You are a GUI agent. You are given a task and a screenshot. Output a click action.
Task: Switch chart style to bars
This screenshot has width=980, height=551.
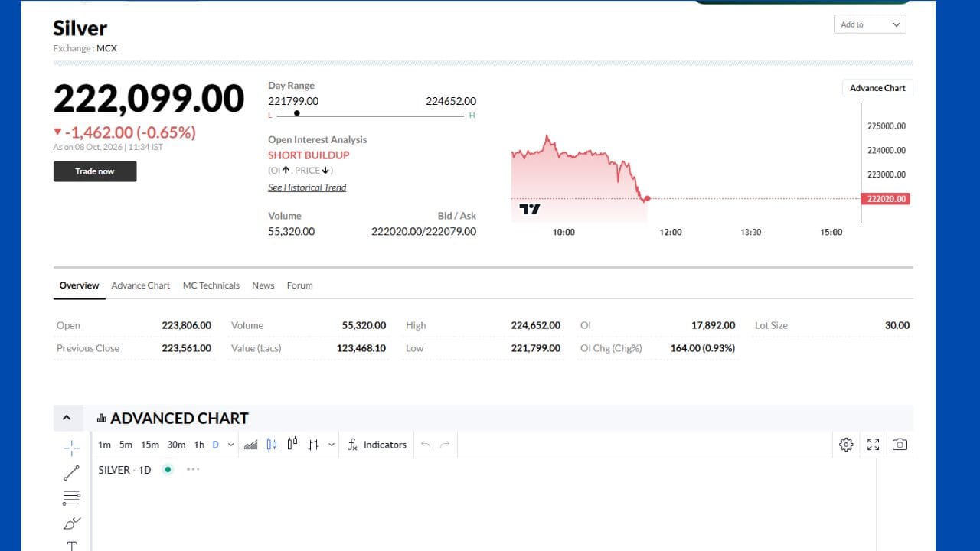(x=313, y=445)
